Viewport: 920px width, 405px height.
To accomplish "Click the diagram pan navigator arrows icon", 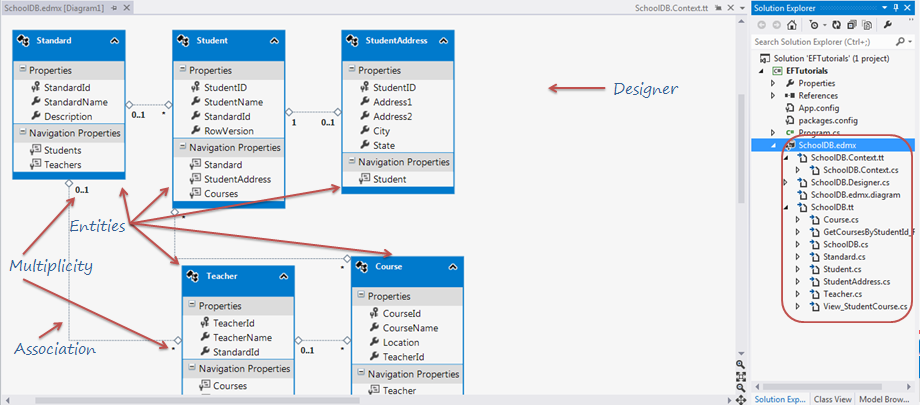I will (x=741, y=400).
